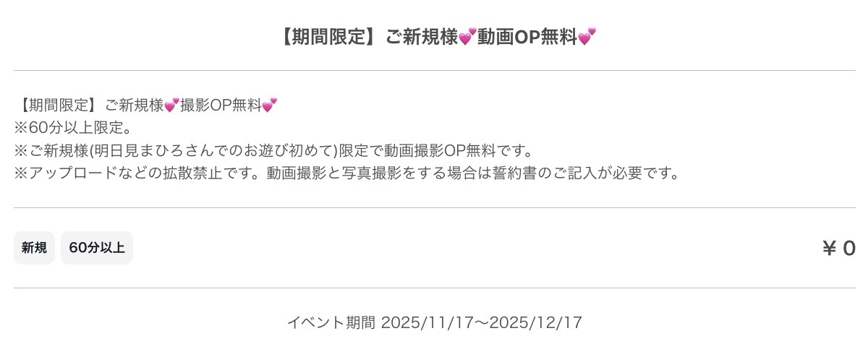Click the アップロードなどの拡散禁止 warning line

pyautogui.click(x=346, y=173)
